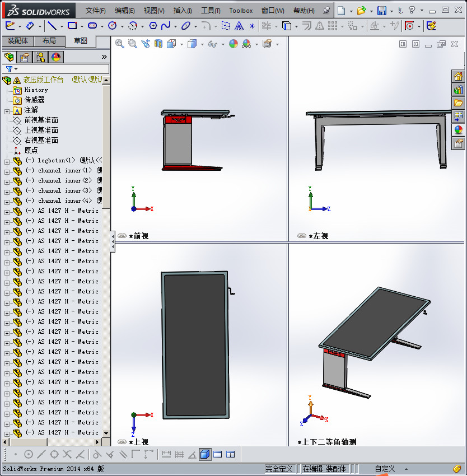Toggle link views icon in left view
This screenshot has height=476, width=467.
(301, 236)
